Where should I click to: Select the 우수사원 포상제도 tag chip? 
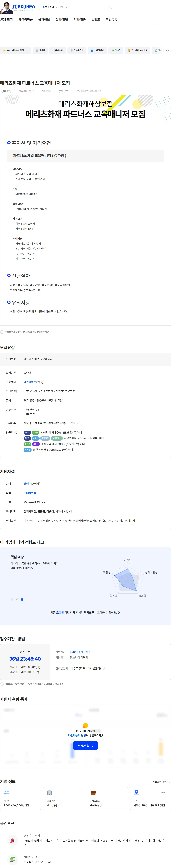(138, 51)
